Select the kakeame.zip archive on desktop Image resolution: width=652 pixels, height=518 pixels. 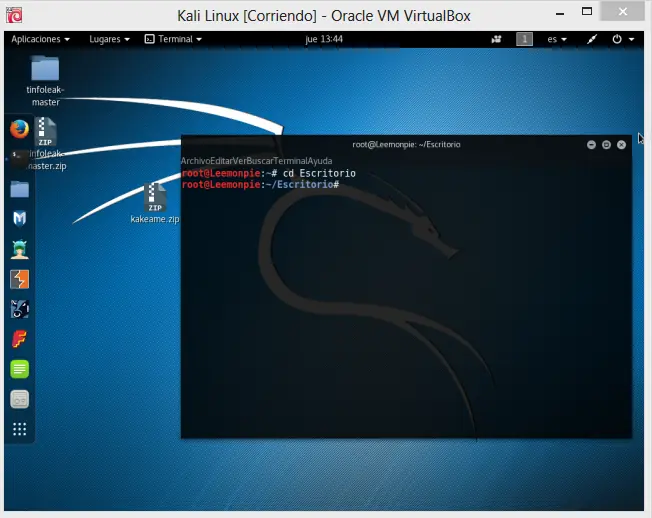point(155,203)
